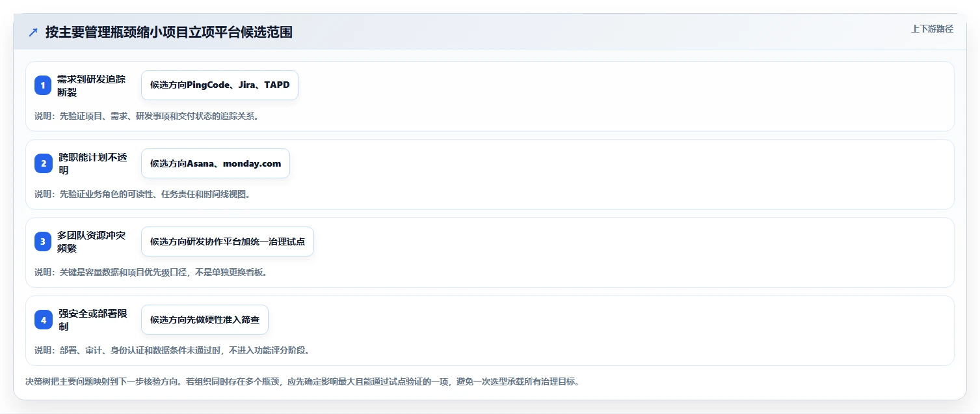980x414 pixels.
Task: Click the note 部署、审计、身份认证和数据条件
Action: click(172, 350)
